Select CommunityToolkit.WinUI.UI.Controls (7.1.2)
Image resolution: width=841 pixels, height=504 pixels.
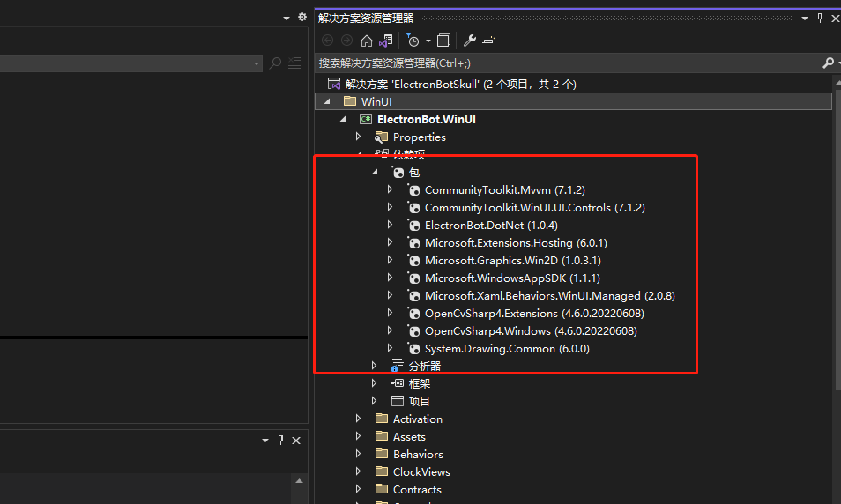(x=535, y=207)
